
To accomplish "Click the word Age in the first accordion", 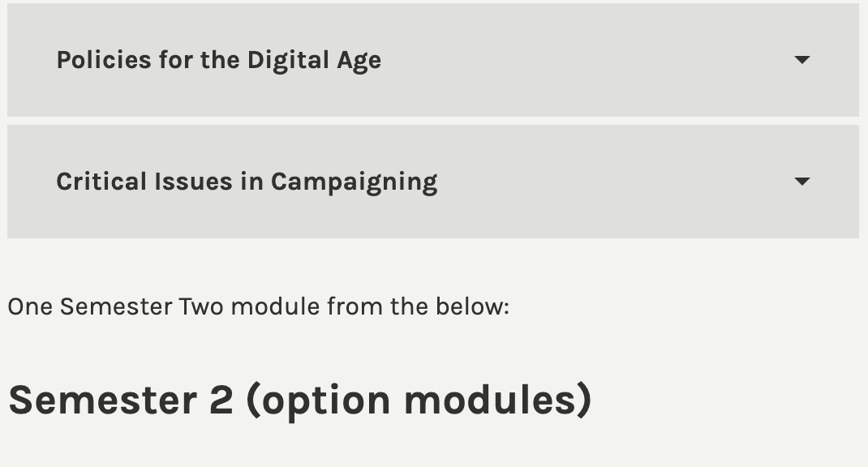I will click(x=359, y=61).
